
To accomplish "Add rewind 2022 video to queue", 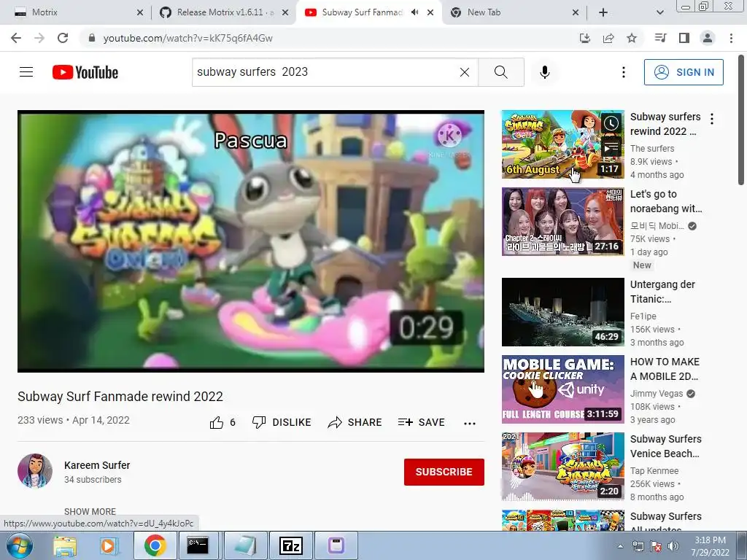I will pos(611,147).
